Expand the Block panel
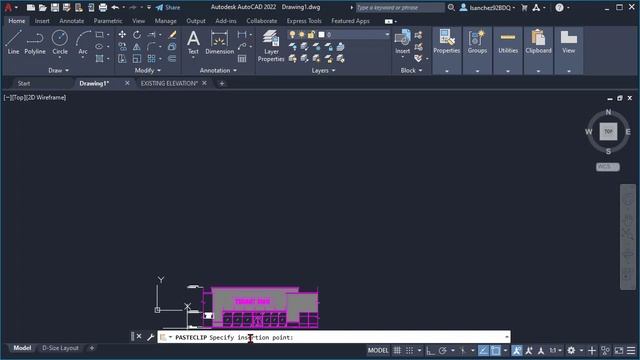Viewport: 640px width, 360px height. point(411,70)
